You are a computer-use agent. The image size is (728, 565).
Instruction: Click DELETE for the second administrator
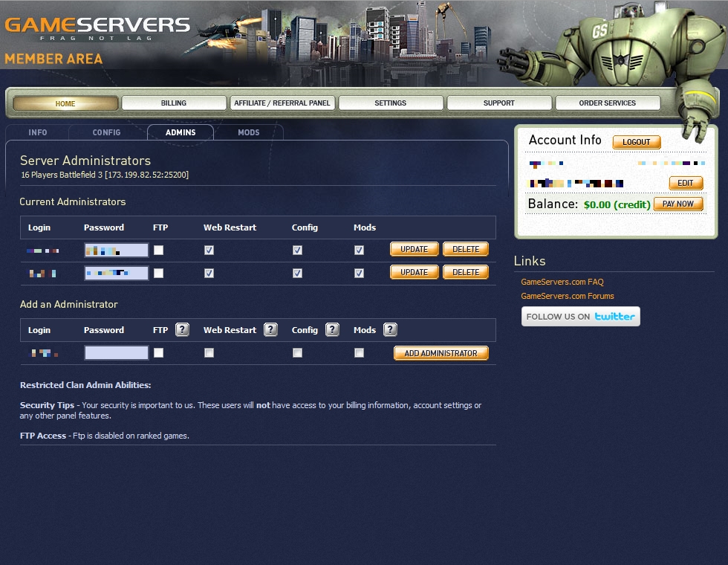click(466, 272)
